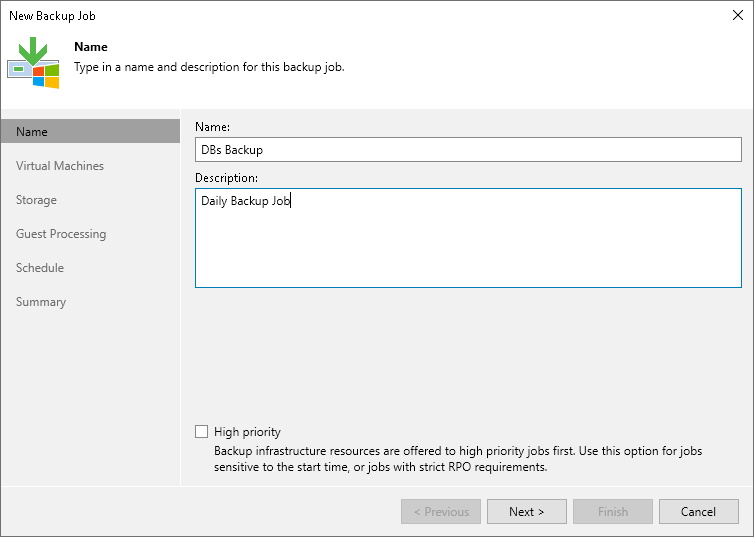Go to the Virtual Machines step

click(60, 166)
